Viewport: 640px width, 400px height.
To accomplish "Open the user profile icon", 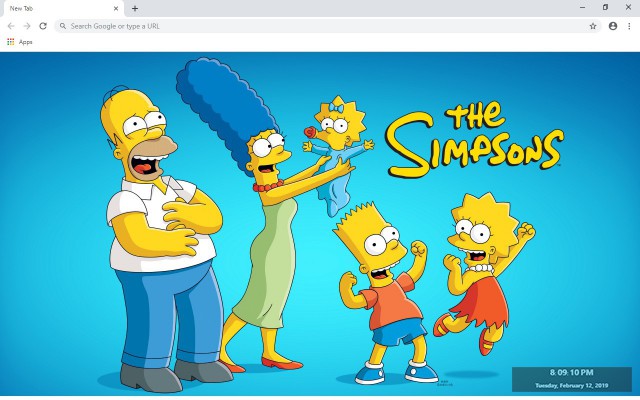I will [x=613, y=26].
